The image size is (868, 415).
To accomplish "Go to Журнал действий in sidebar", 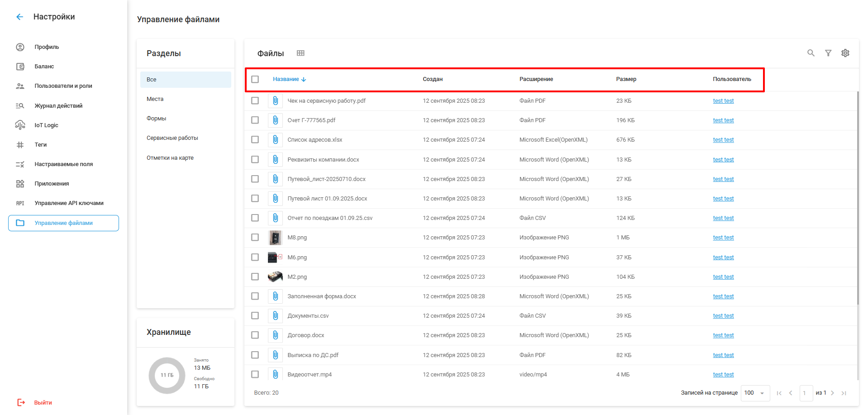I will pos(58,105).
